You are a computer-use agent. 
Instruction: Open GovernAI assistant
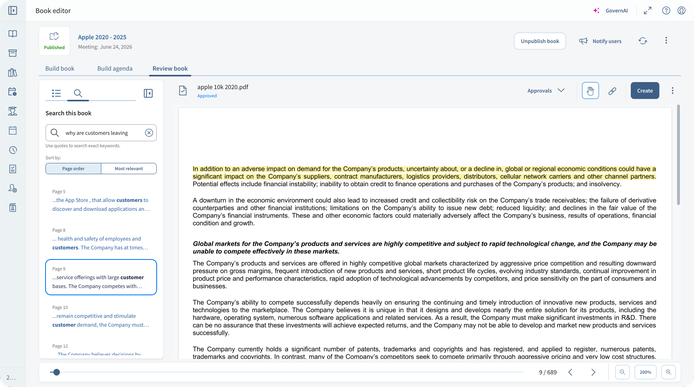(611, 11)
